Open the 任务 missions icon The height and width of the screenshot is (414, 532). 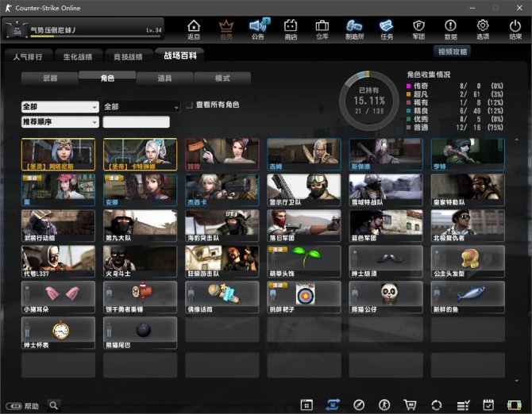(x=387, y=29)
